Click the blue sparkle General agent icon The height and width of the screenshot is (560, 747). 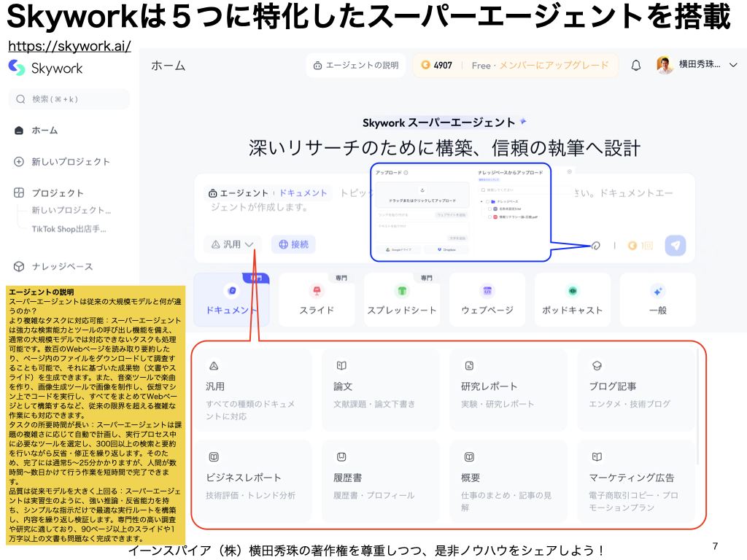[658, 291]
